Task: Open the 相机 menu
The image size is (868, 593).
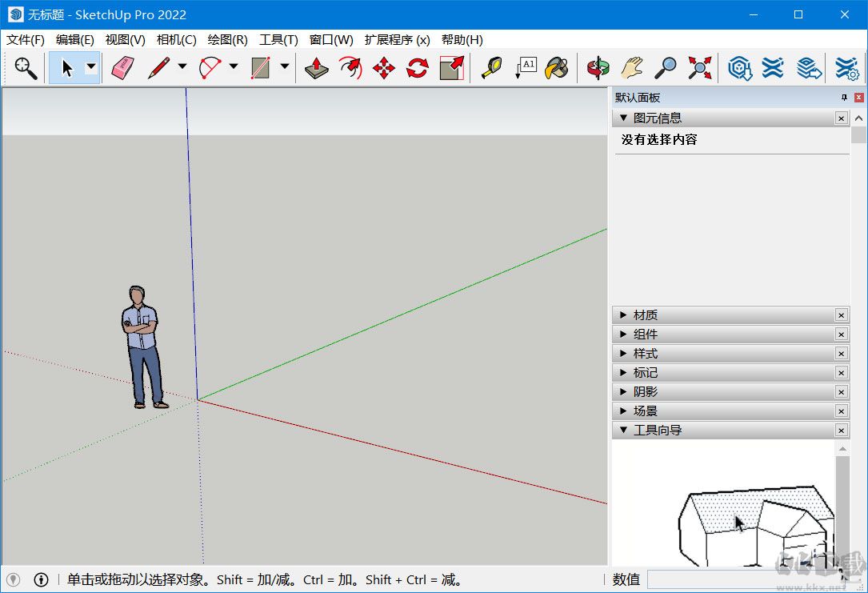Action: coord(175,39)
